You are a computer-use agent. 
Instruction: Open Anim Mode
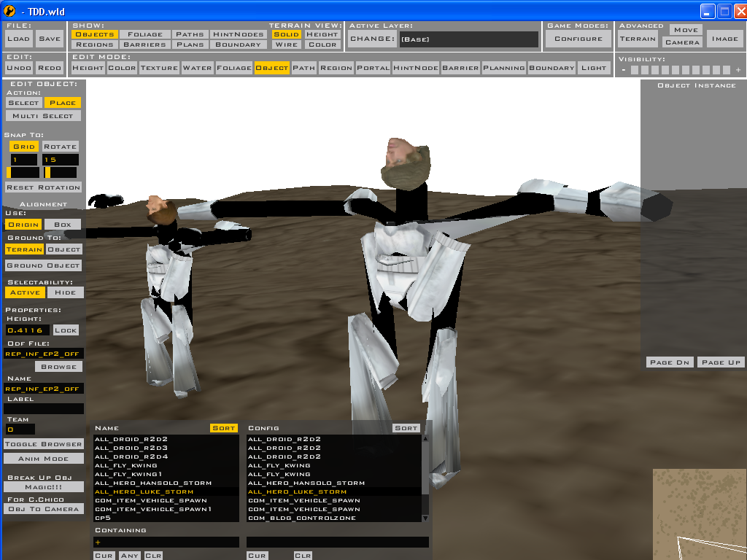tap(43, 458)
